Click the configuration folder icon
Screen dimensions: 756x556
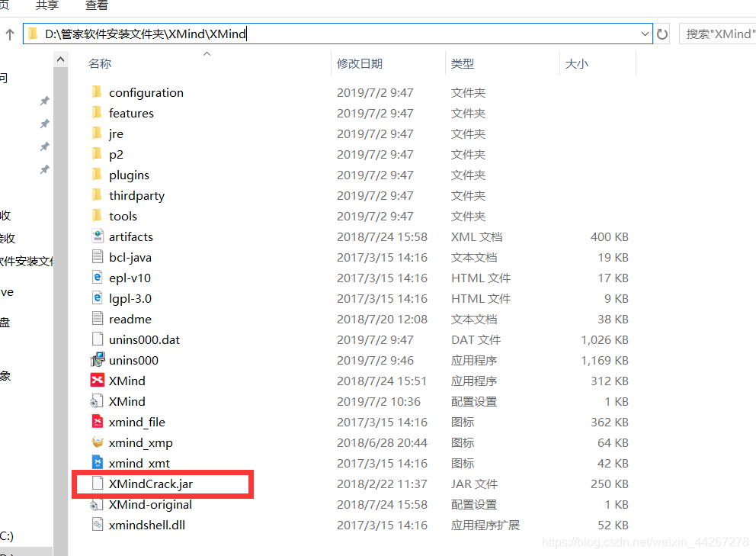pyautogui.click(x=97, y=92)
